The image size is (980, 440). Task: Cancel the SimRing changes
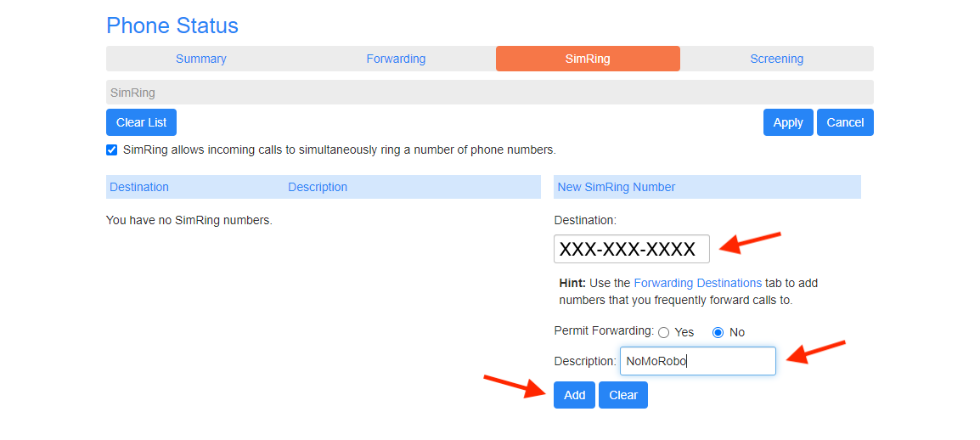coord(845,122)
